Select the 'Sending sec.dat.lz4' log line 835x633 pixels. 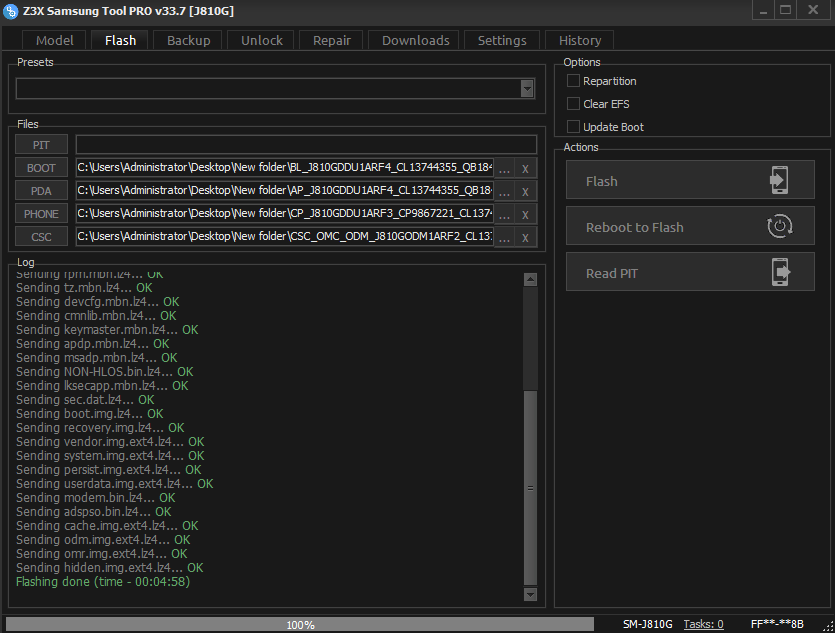[x=85, y=400]
